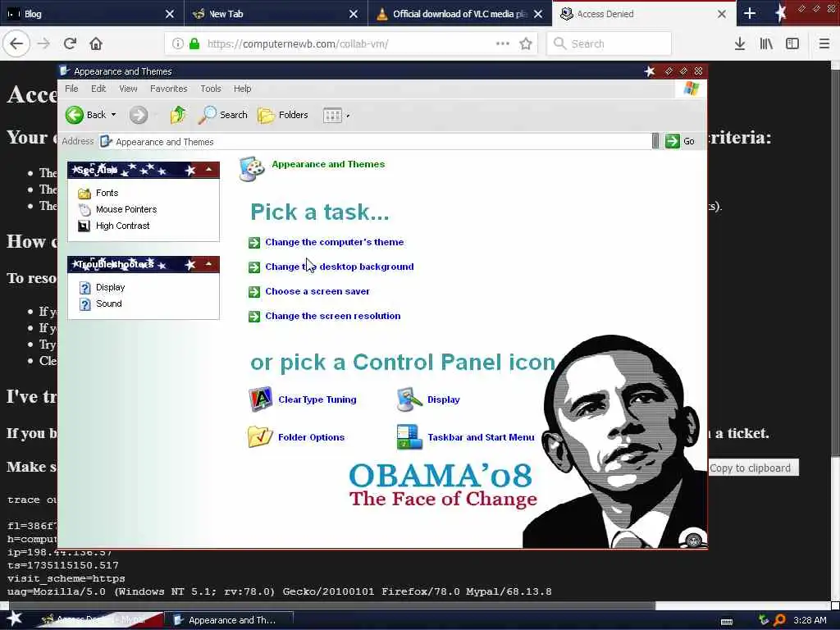
Task: Open Display control panel icon
Action: tap(428, 399)
